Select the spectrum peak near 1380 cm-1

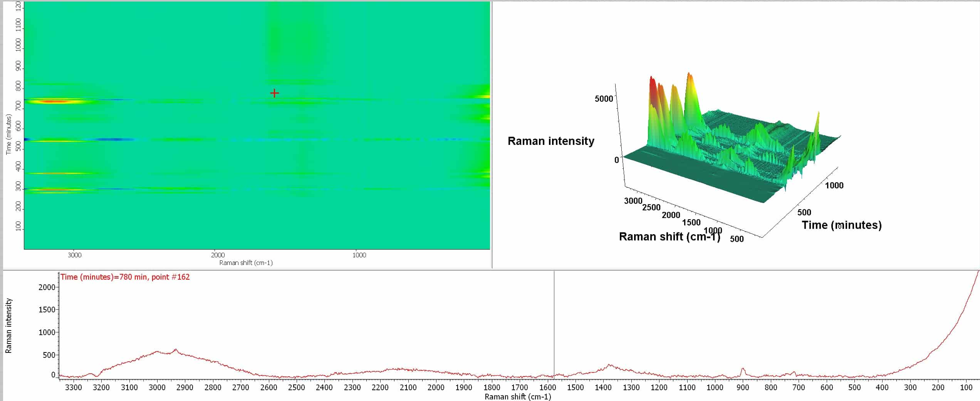(609, 365)
